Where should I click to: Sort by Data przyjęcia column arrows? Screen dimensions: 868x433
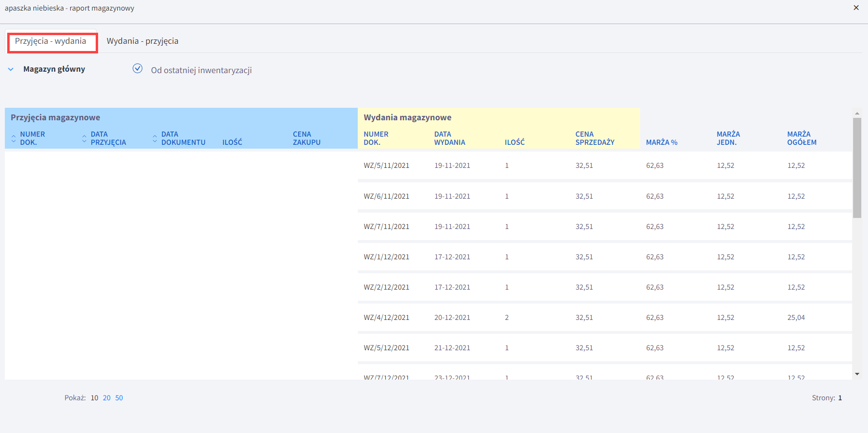point(84,139)
